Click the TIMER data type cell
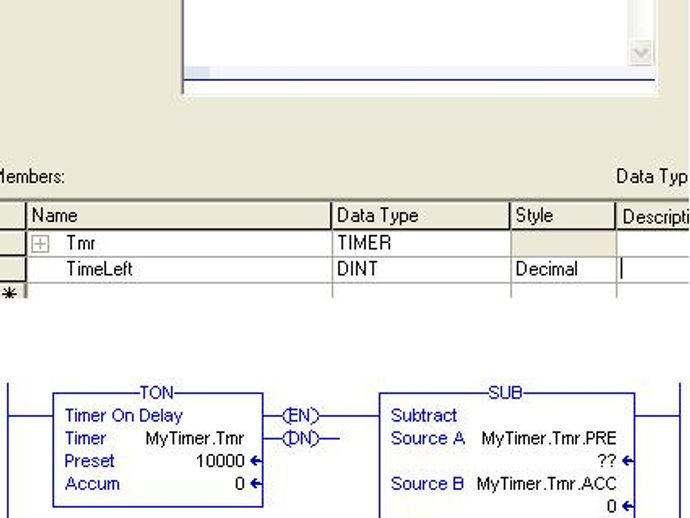This screenshot has width=690, height=518. [421, 243]
